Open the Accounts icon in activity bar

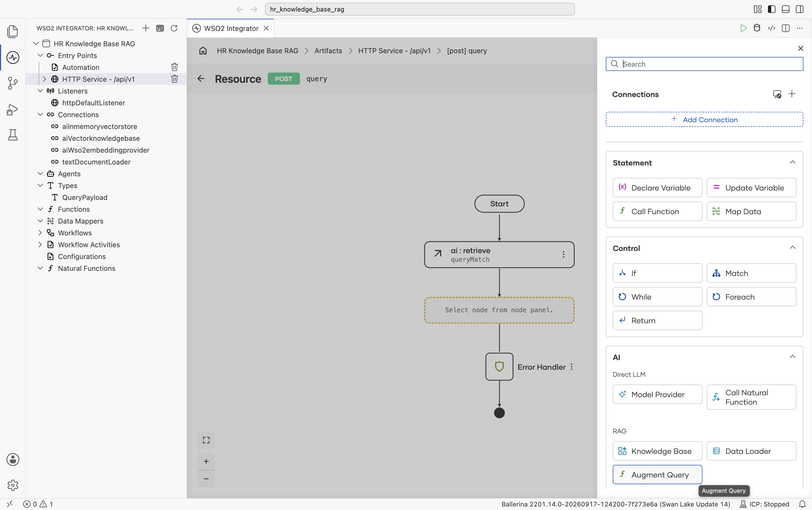(x=12, y=459)
